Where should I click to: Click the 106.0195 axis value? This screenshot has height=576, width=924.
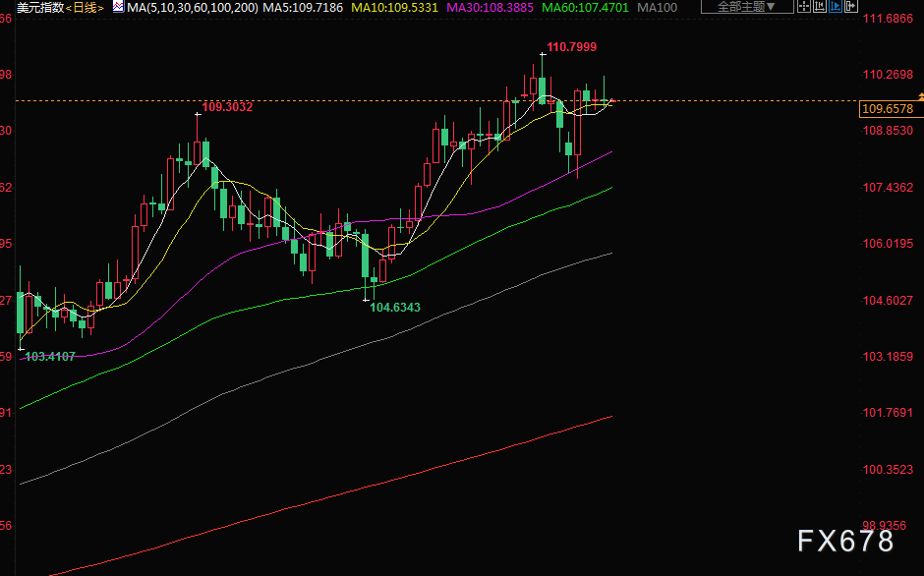pyautogui.click(x=888, y=244)
